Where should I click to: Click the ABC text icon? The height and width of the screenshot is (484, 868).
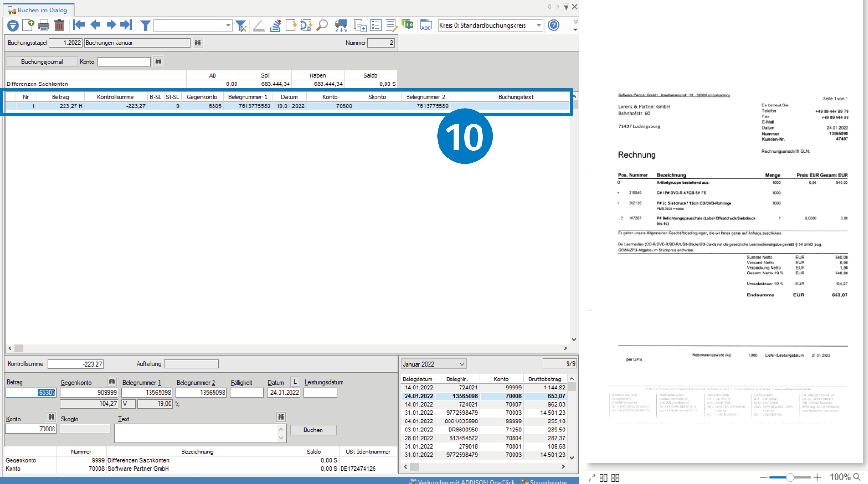coord(426,25)
